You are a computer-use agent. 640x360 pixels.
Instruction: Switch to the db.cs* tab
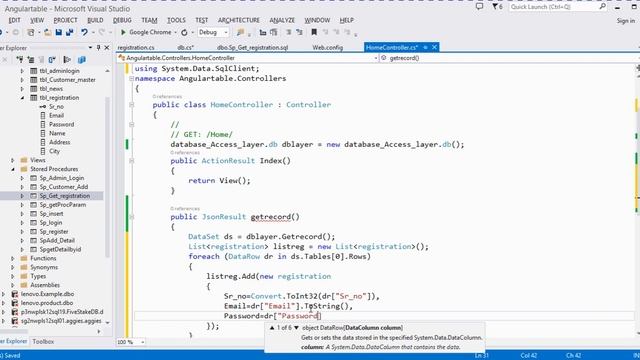pos(186,48)
